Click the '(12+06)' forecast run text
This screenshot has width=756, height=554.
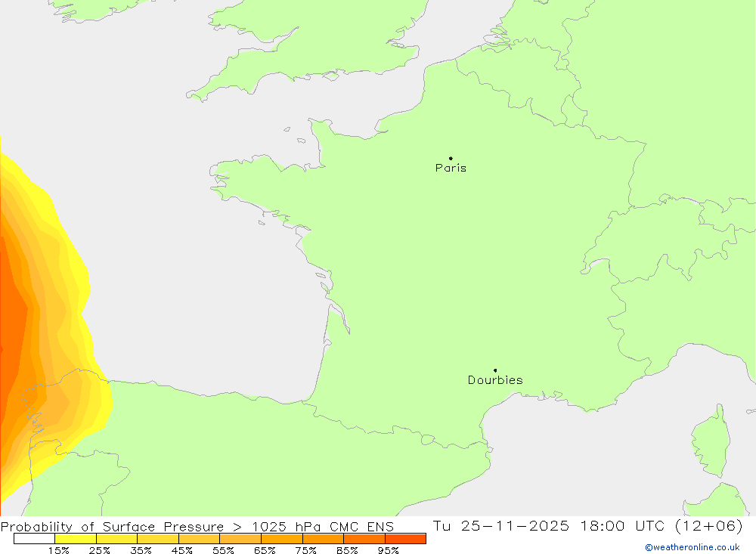[x=710, y=525]
